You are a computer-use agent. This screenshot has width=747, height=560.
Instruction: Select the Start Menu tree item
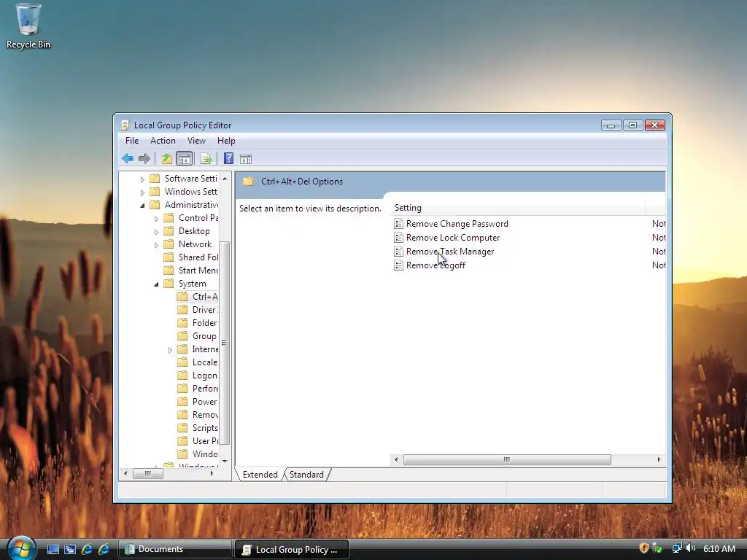click(198, 270)
